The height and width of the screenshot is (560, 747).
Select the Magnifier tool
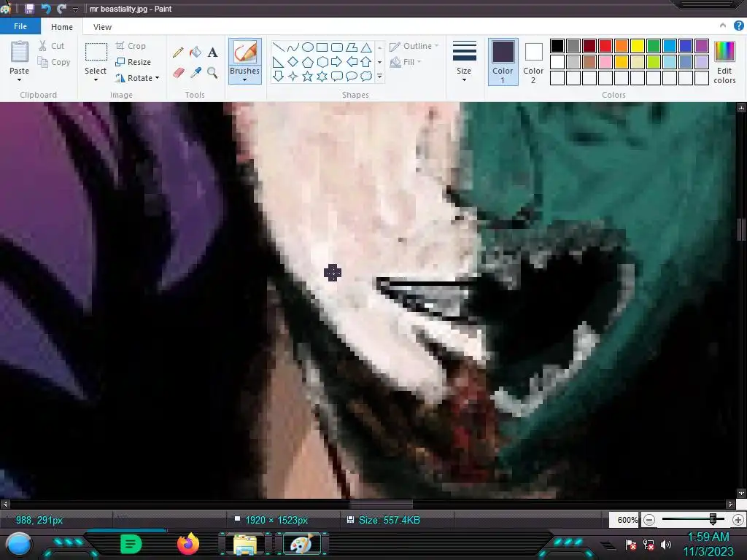(x=212, y=72)
